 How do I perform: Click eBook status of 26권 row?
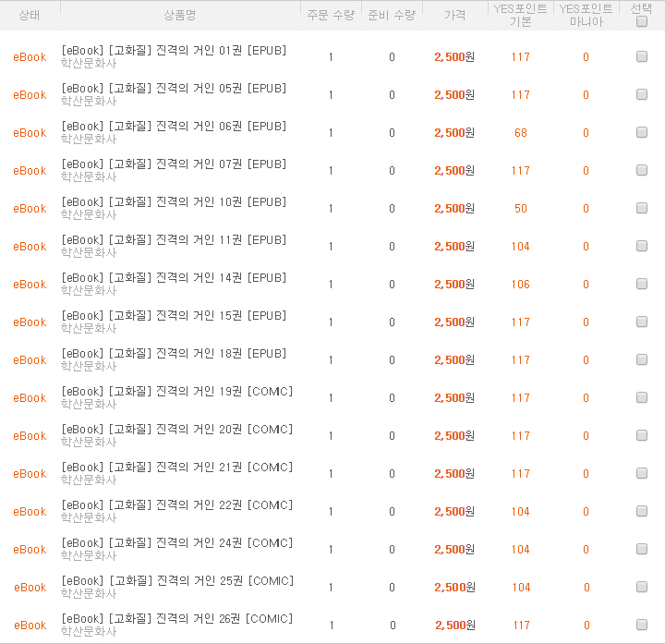[30, 625]
